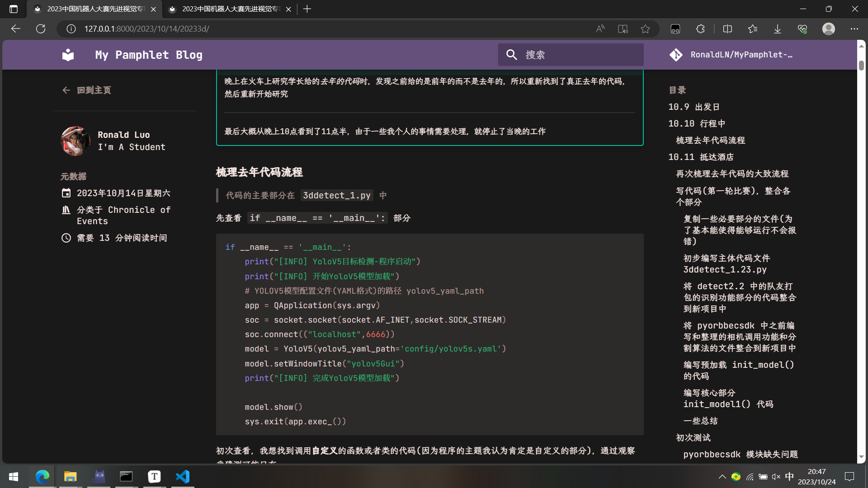Viewport: 868px width, 488px height.
Task: Click the search magnifier icon
Action: [511, 55]
